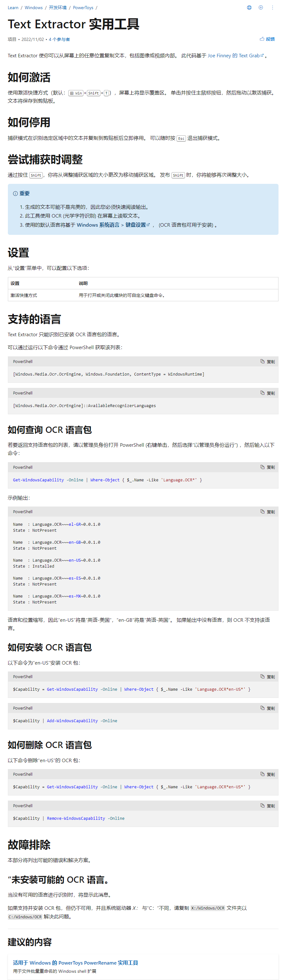Click the 如何激活 heading

click(x=29, y=77)
